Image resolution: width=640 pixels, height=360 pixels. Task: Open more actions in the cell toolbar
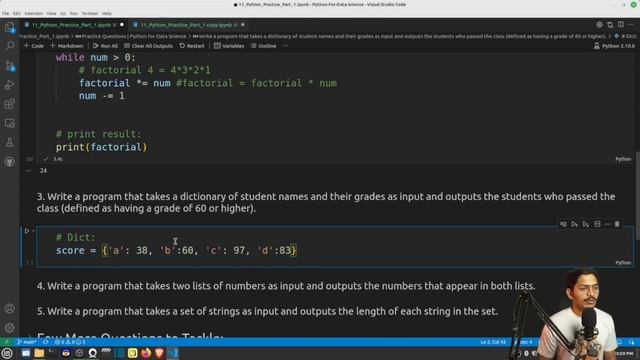[x=607, y=224]
